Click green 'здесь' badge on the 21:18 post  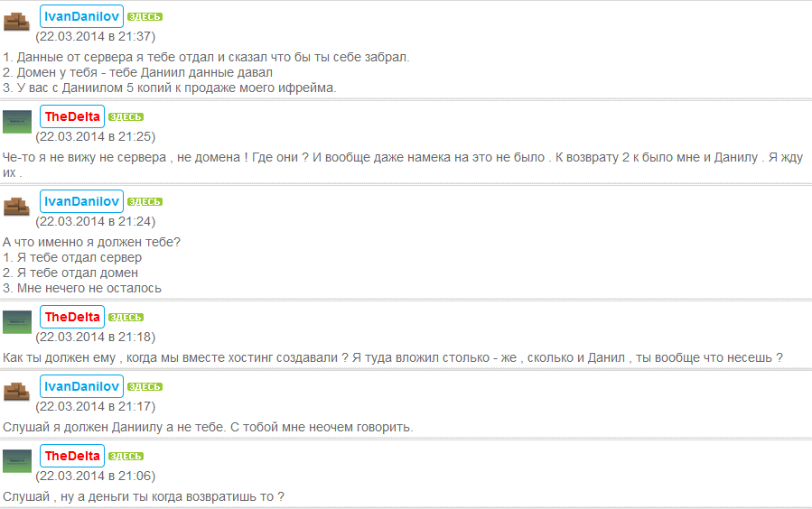click(126, 318)
